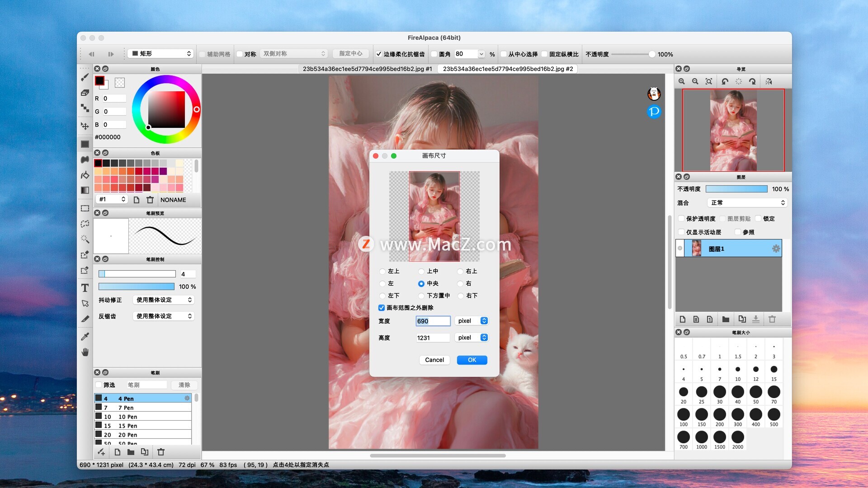Open the 抖动修正 dropdown
The image size is (868, 488).
[x=164, y=300]
